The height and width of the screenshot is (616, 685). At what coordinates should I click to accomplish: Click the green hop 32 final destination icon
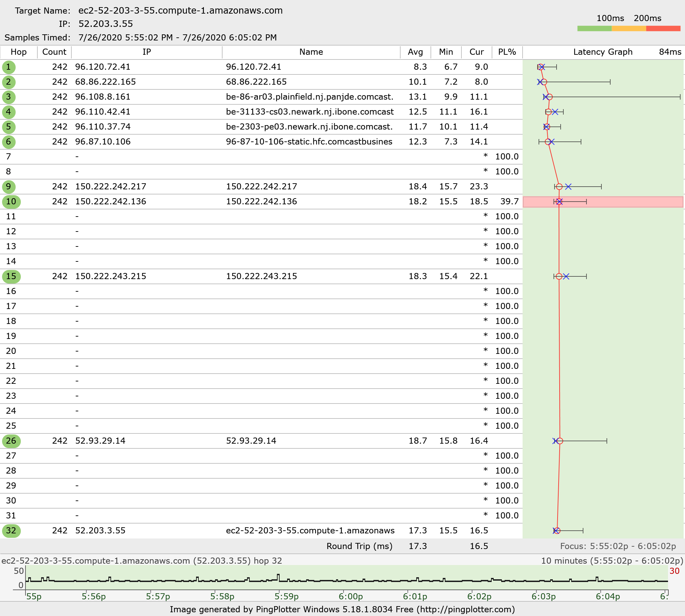pyautogui.click(x=11, y=531)
